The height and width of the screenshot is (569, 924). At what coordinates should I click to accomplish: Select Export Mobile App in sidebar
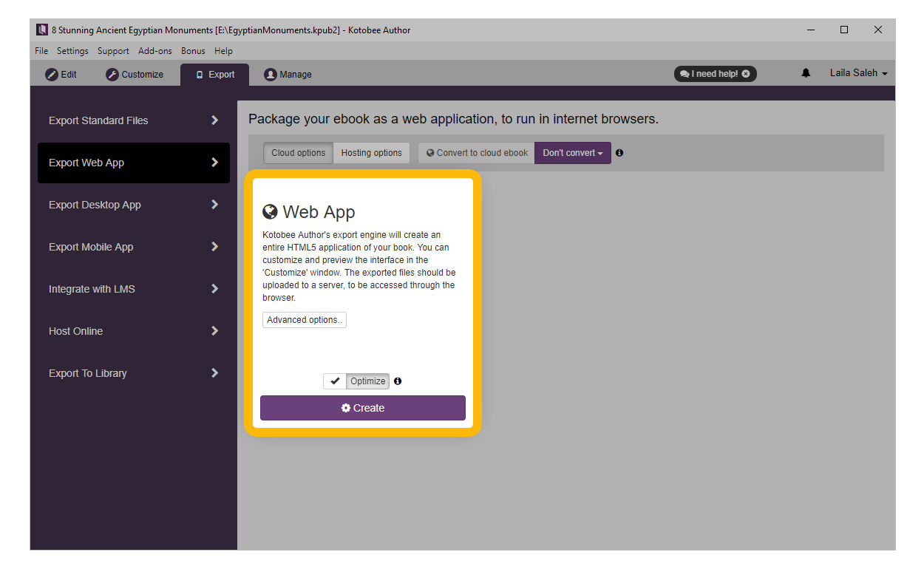[134, 247]
